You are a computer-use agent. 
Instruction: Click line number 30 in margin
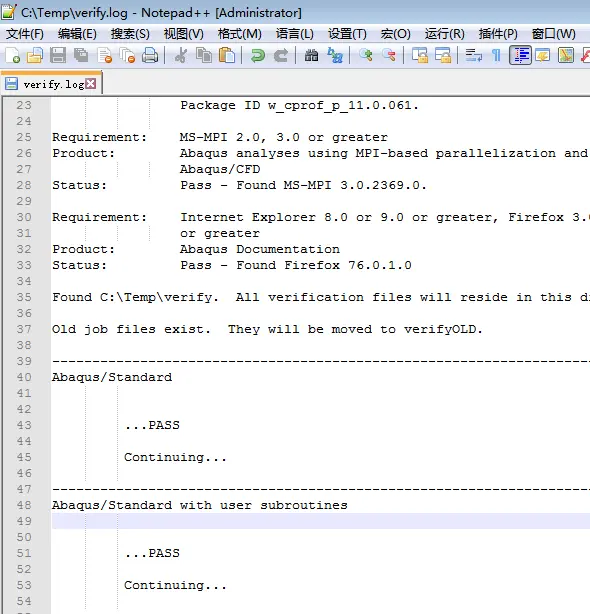coord(24,217)
